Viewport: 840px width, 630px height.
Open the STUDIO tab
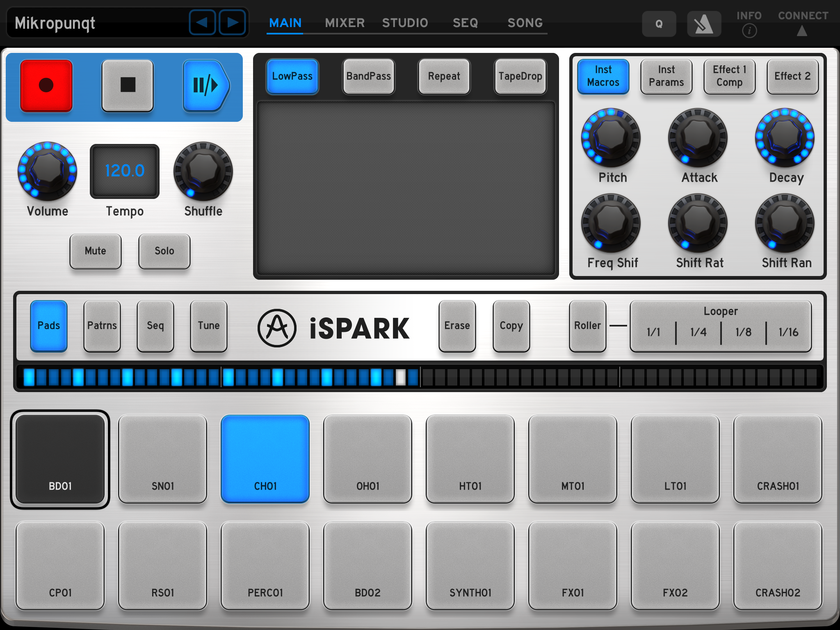coord(405,23)
